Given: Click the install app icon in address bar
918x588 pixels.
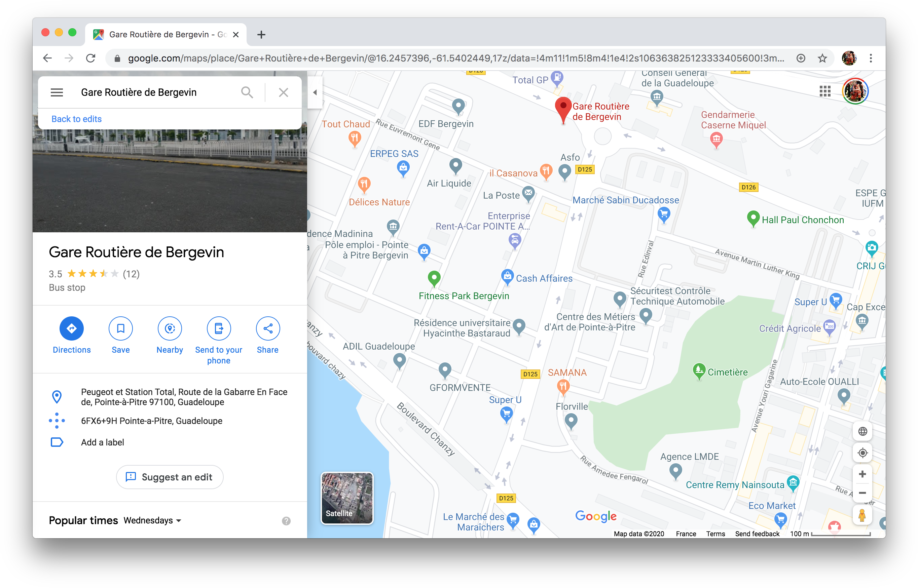Looking at the screenshot, I should tap(801, 58).
